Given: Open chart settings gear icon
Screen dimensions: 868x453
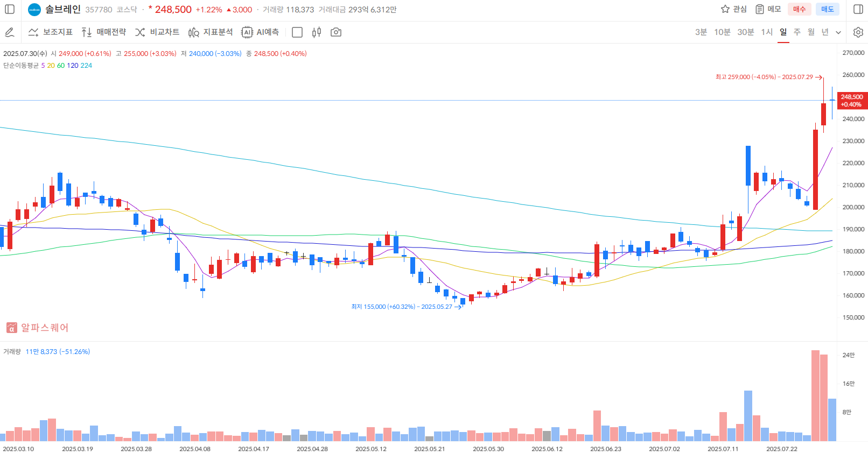Looking at the screenshot, I should (x=858, y=32).
